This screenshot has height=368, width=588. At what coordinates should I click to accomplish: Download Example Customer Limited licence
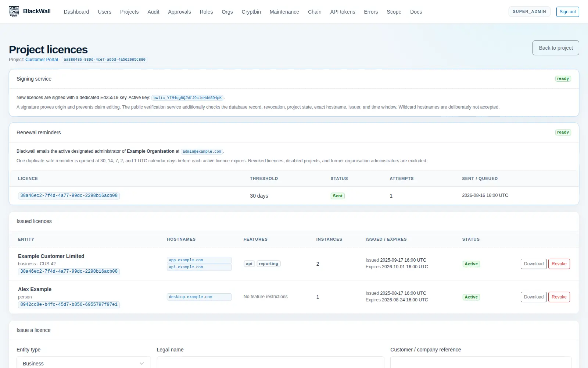534,264
